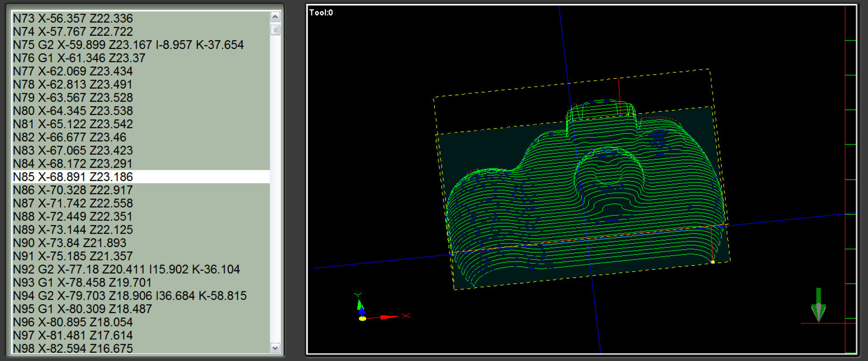Select line N94 G2 X-79.703 Z18.906

click(x=129, y=296)
